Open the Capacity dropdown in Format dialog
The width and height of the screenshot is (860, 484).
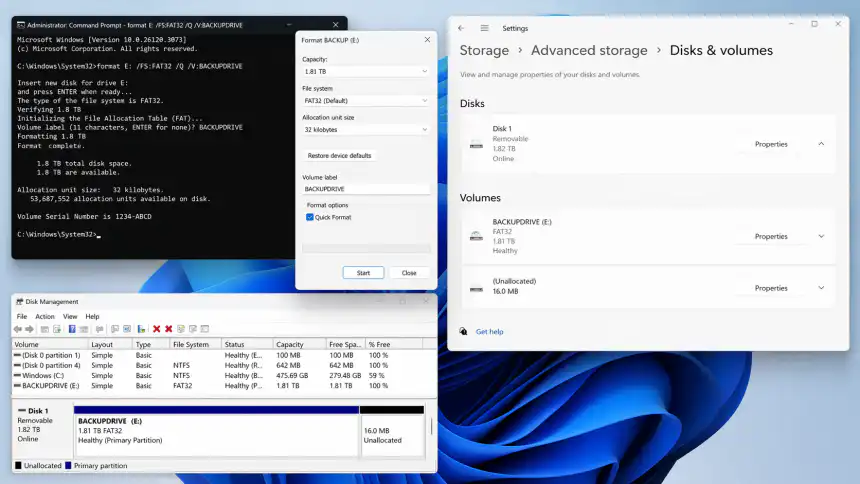click(x=366, y=71)
